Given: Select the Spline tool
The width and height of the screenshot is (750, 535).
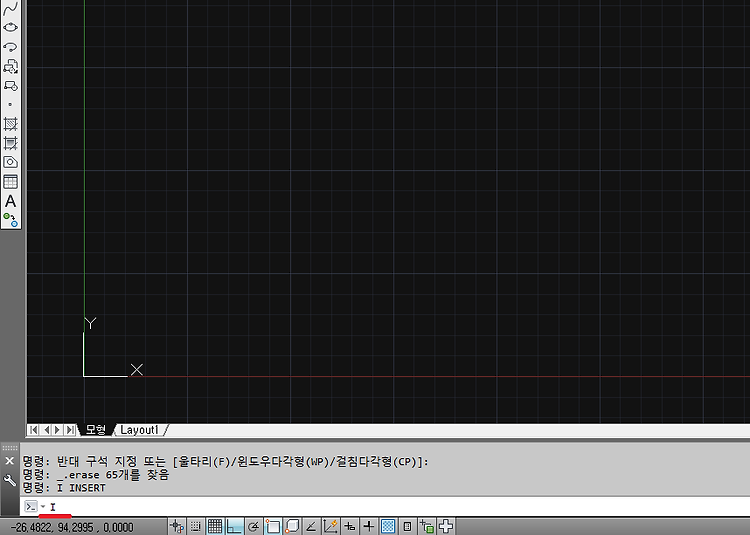Looking at the screenshot, I should [11, 9].
